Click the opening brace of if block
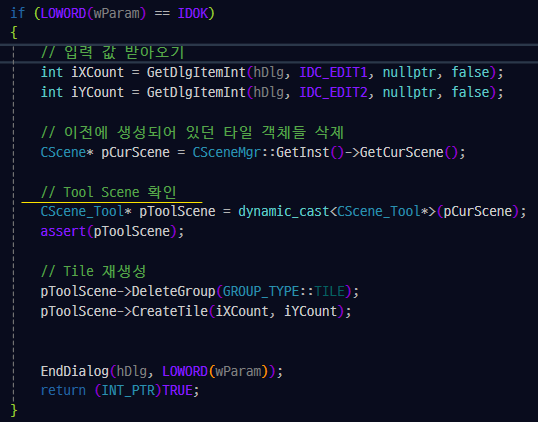This screenshot has height=422, width=538. click(14, 33)
